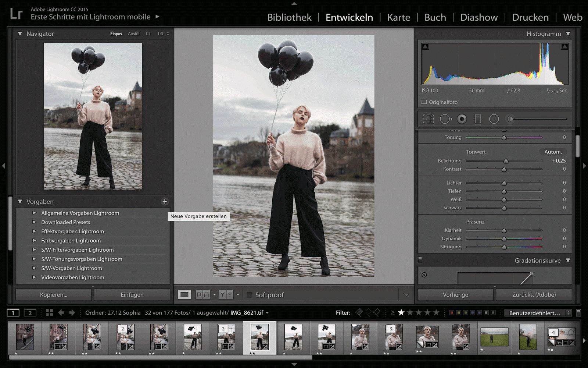Image resolution: width=588 pixels, height=368 pixels.
Task: Adjust the Sättigung slider
Action: pyautogui.click(x=504, y=247)
